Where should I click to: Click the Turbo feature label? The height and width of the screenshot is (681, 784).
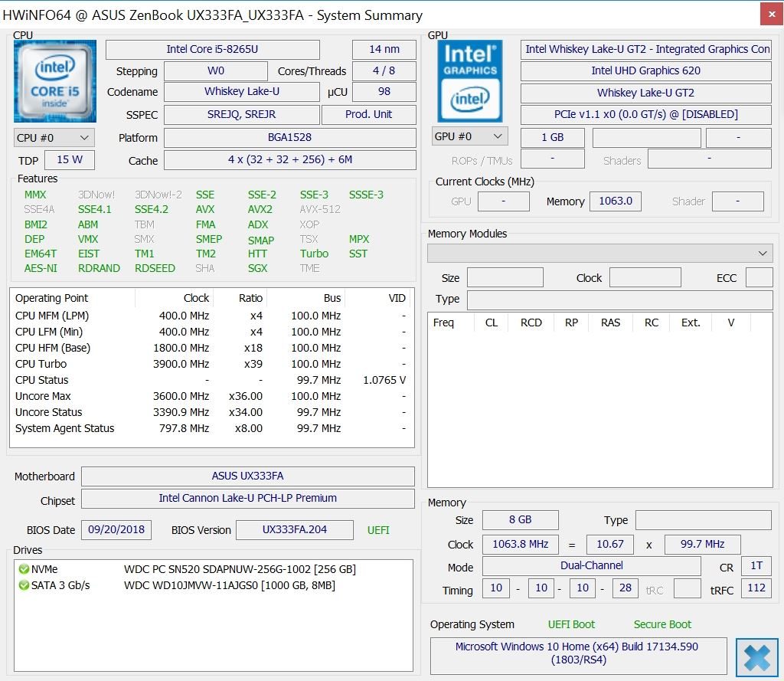314,254
